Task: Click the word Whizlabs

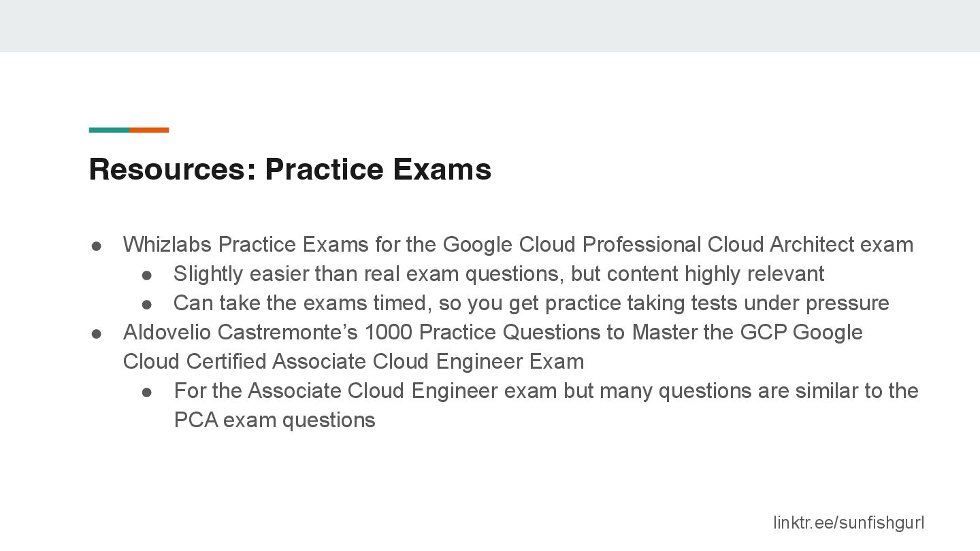Action: pos(167,244)
